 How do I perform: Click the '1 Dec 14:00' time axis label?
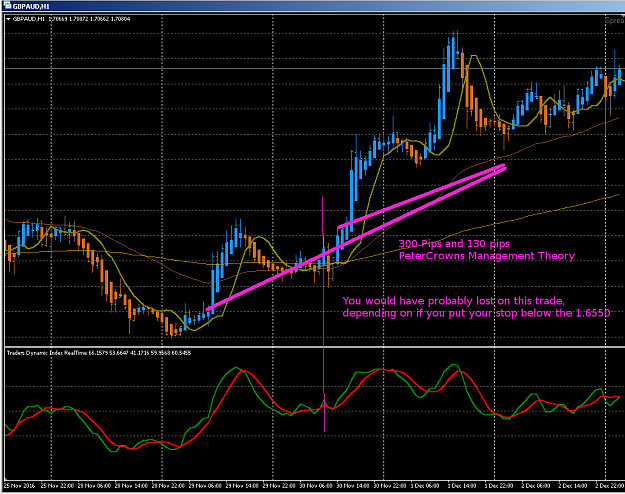pyautogui.click(x=462, y=486)
